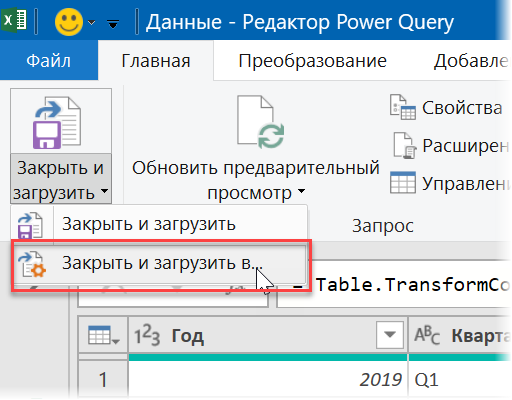Viewport: 512px width, 400px height.
Task: Click the cell with value 2019
Action: click(268, 379)
